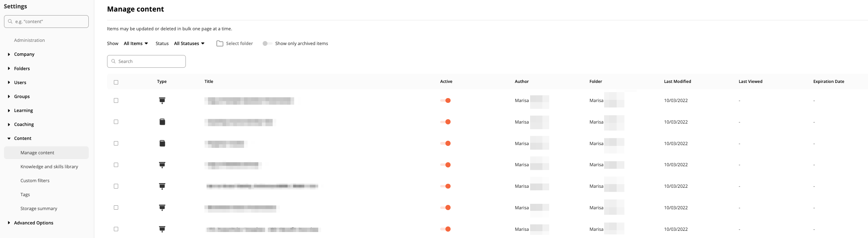Click the presentation type icon in the last row

[x=162, y=229]
